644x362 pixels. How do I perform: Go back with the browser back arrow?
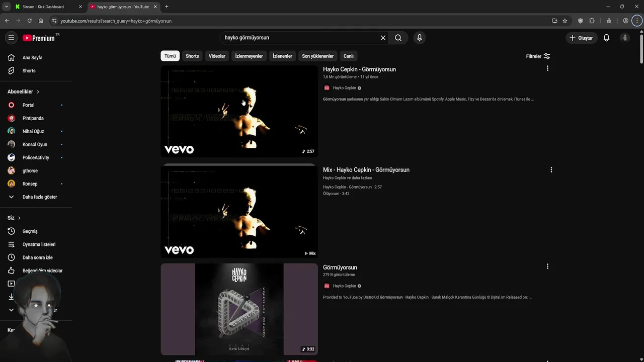(x=7, y=21)
